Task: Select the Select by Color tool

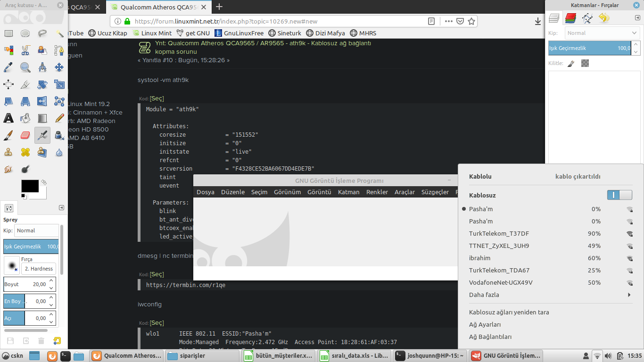Action: pos(8,50)
